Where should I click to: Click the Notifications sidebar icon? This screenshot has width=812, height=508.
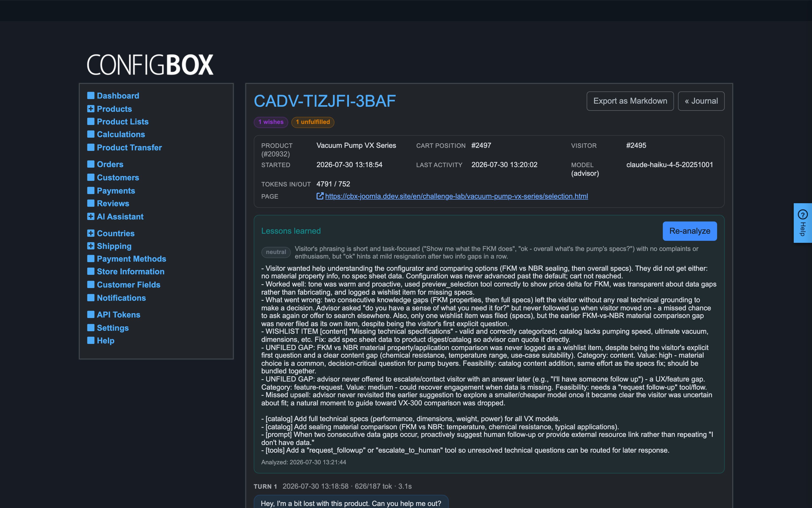pos(91,298)
